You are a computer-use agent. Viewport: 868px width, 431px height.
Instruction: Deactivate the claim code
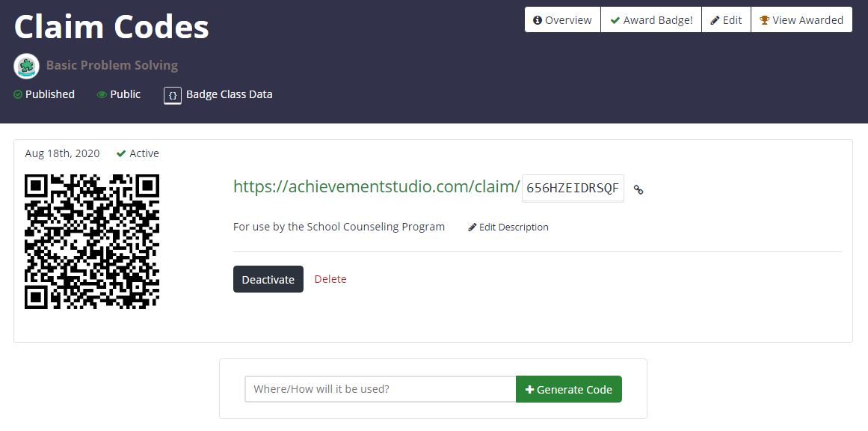point(268,279)
